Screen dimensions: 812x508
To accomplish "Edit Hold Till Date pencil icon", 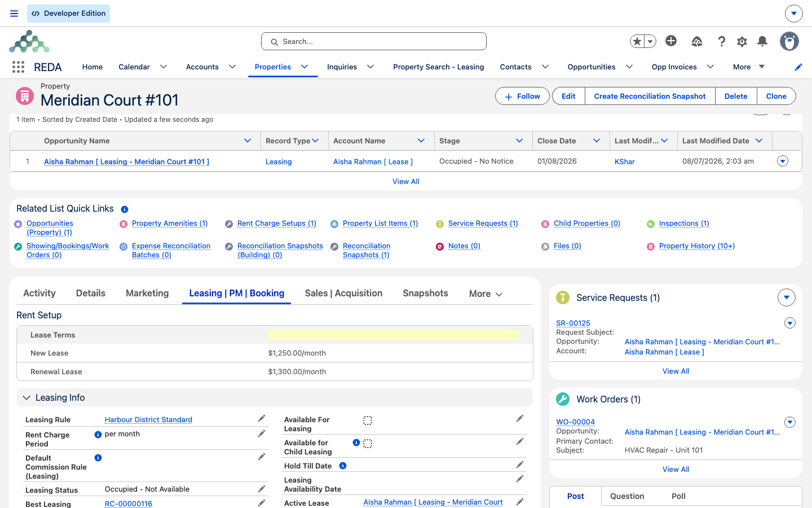I will [x=520, y=465].
